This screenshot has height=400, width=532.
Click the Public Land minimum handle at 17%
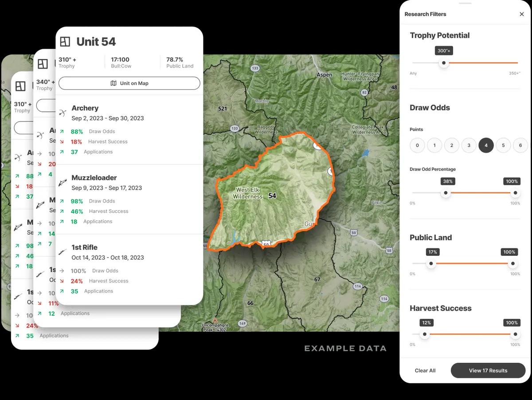430,263
